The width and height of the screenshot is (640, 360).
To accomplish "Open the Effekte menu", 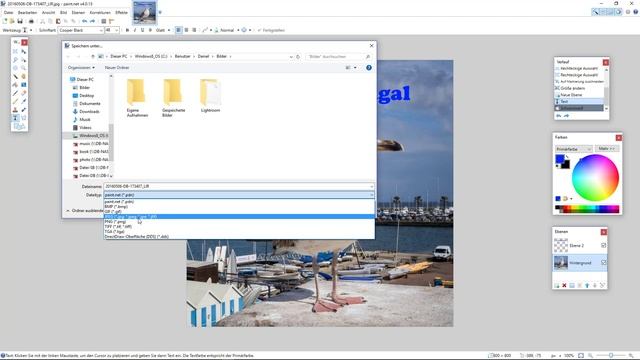I will [x=122, y=13].
